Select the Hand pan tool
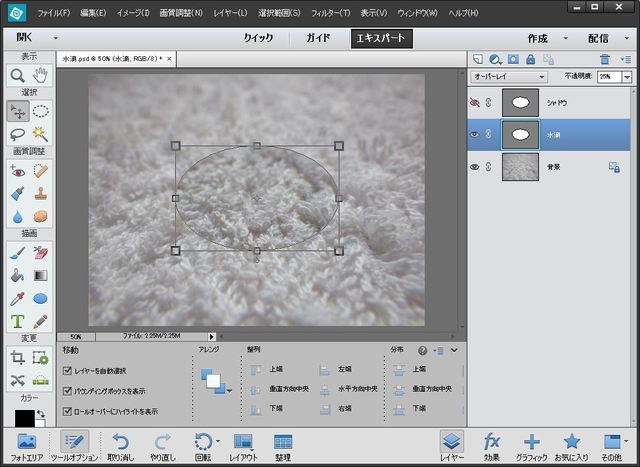640x467 pixels. click(x=41, y=75)
